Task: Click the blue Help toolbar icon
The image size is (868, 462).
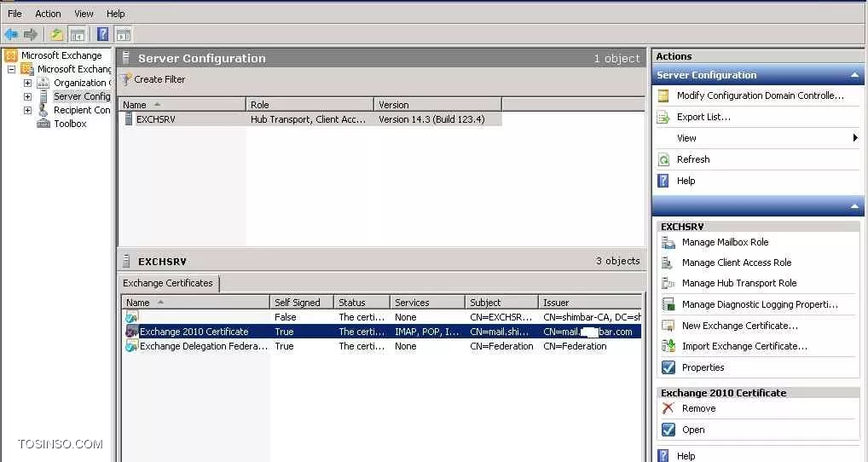Action: (102, 34)
